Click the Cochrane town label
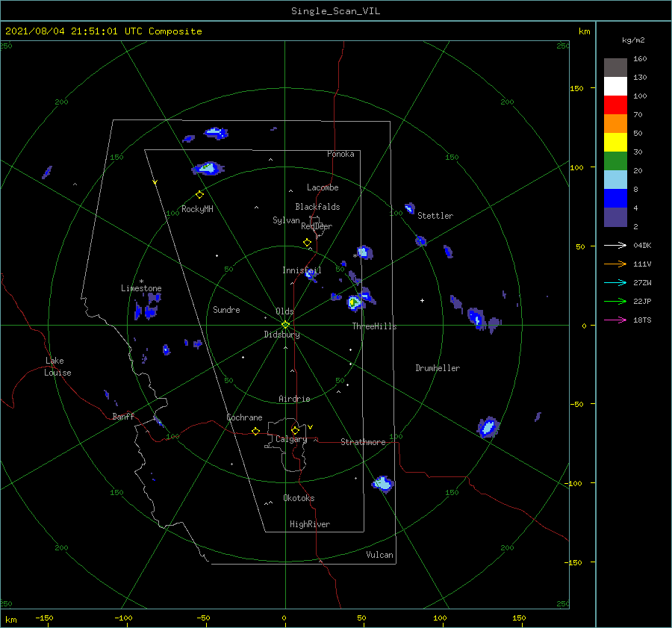The height and width of the screenshot is (628, 672). [x=244, y=417]
